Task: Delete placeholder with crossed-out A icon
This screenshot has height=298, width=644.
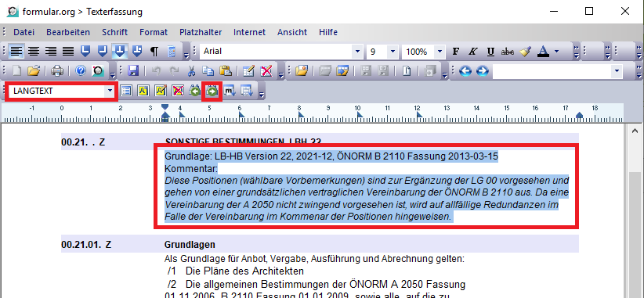Action: 177,91
